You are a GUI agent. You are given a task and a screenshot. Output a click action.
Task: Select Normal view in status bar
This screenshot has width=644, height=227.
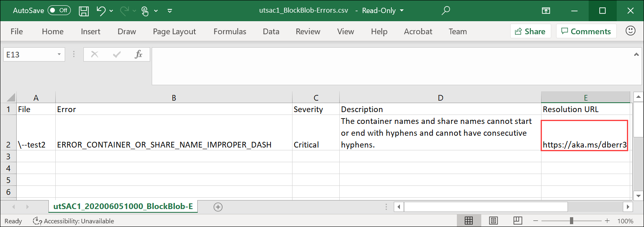(x=469, y=221)
